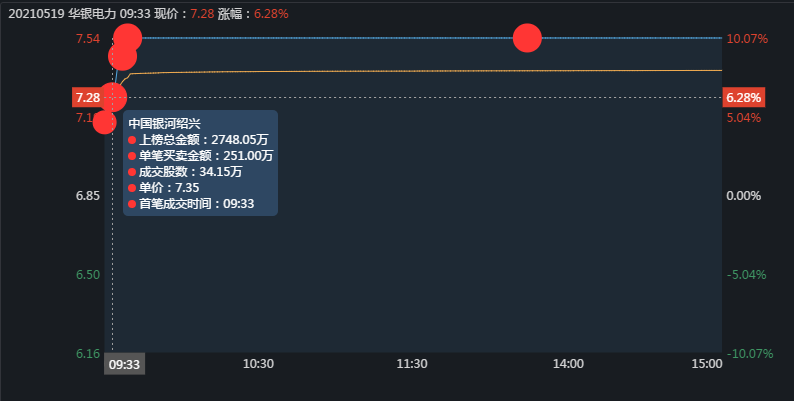Select the red marker just below the 7.54 level

coord(121,57)
